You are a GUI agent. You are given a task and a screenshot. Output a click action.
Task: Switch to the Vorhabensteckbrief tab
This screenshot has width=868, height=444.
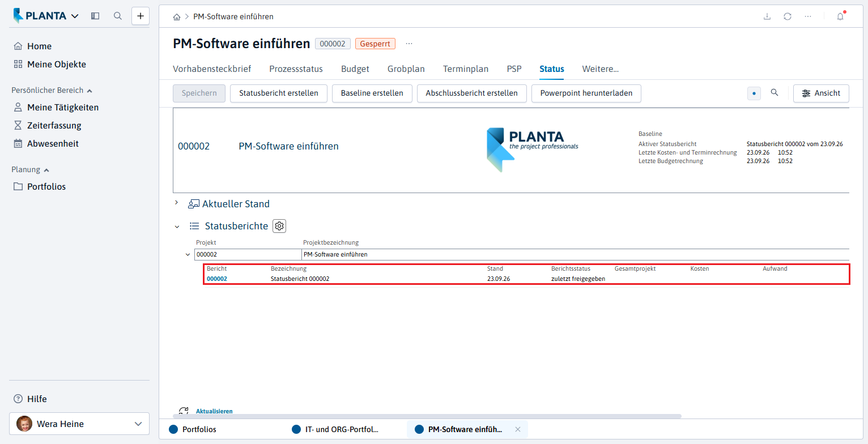click(x=212, y=69)
